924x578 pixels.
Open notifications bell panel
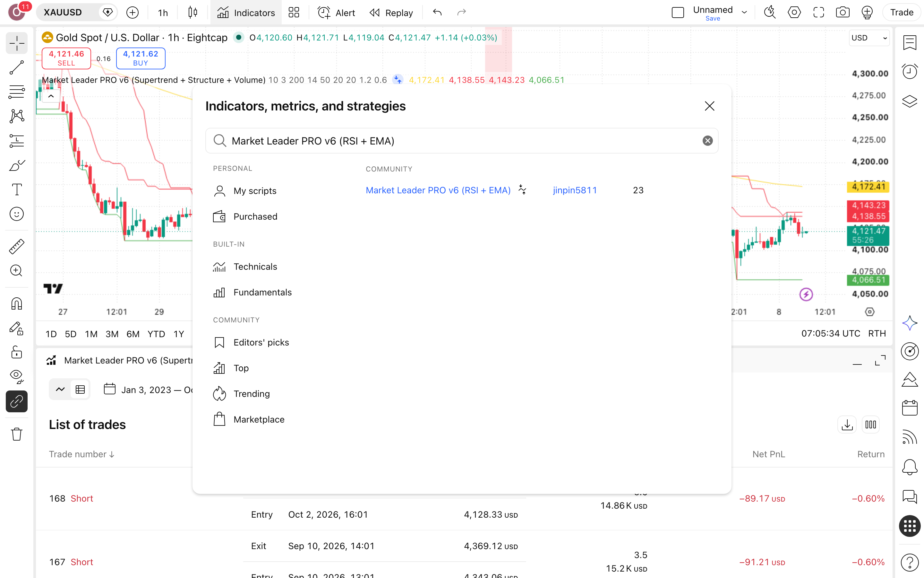pos(910,467)
